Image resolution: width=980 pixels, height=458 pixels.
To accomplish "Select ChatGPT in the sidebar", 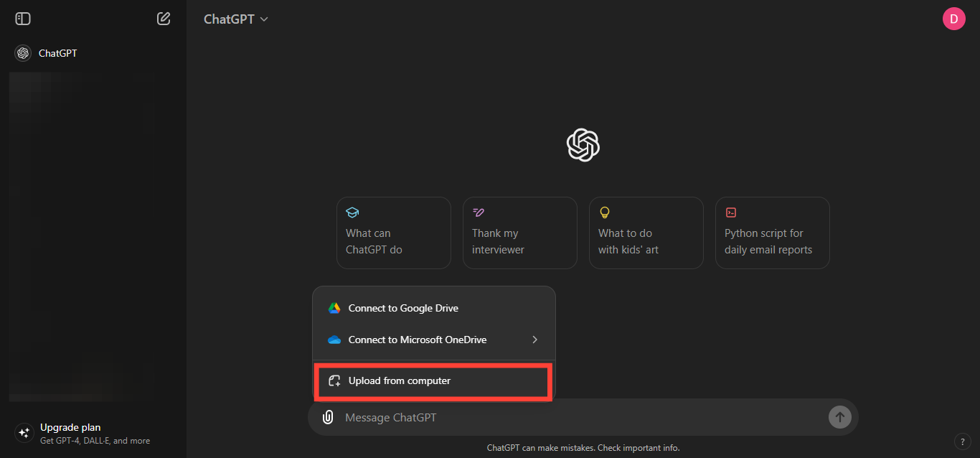I will [57, 53].
